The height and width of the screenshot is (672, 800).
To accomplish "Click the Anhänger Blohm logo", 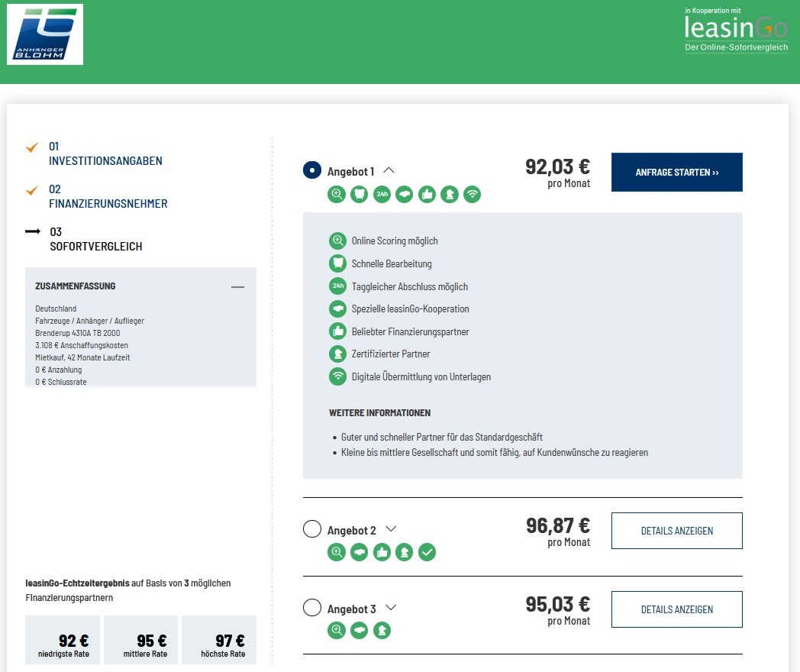I will click(45, 34).
